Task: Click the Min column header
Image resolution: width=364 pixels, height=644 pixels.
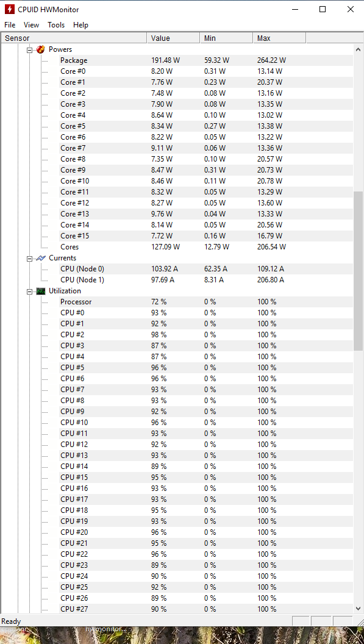Action: [226, 38]
